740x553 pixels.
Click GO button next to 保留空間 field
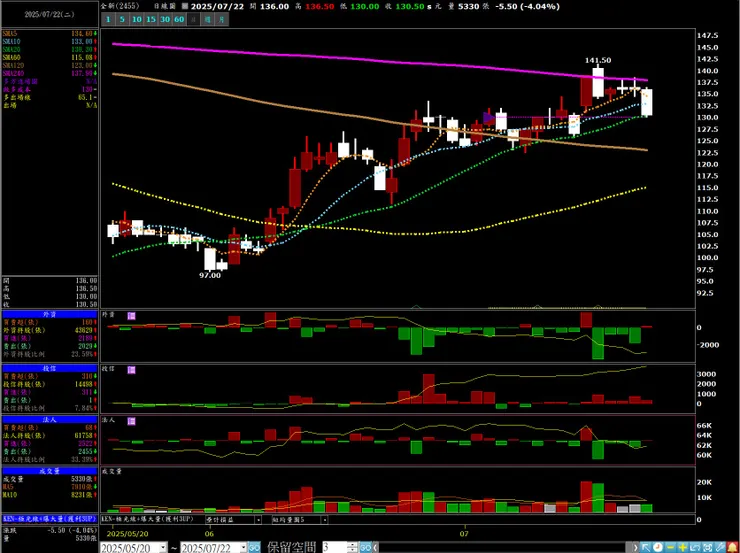tap(366, 547)
